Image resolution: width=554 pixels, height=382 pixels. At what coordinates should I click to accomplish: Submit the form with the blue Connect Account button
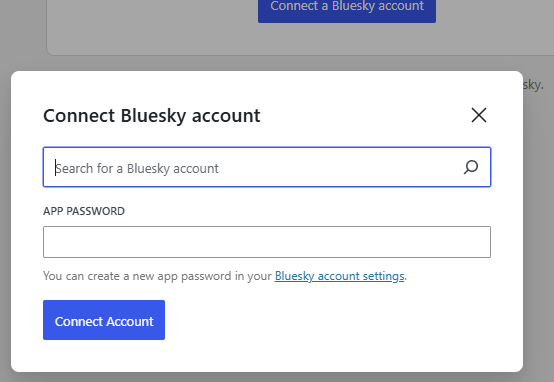[104, 320]
